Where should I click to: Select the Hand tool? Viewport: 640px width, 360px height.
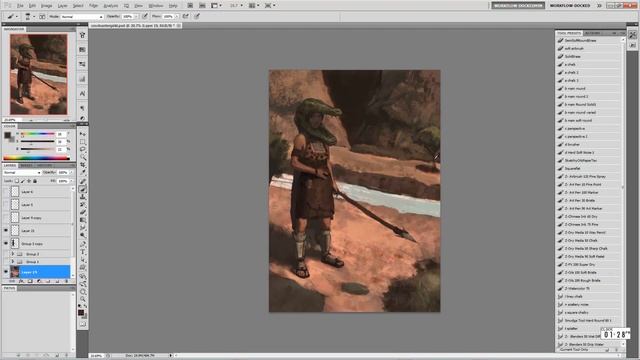tap(83, 291)
